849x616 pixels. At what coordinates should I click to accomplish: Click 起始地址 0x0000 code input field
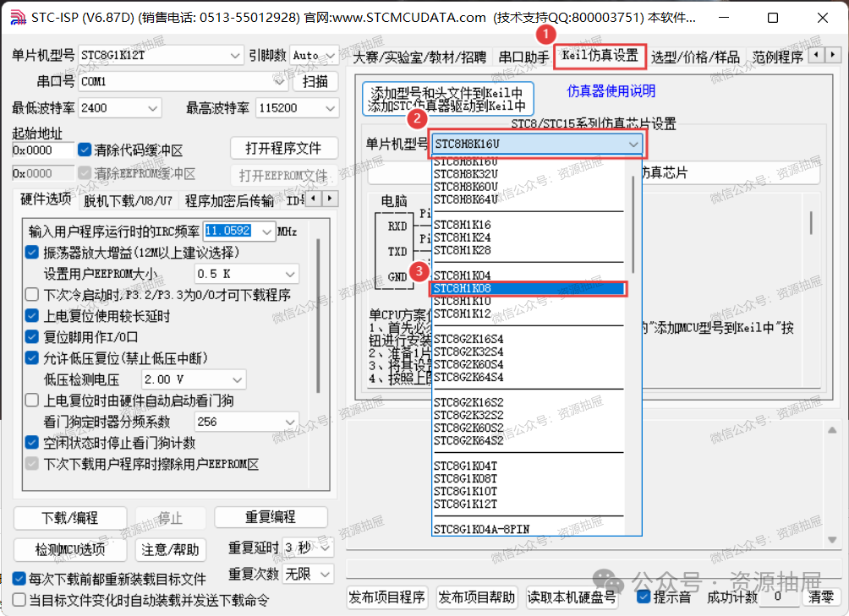tap(43, 150)
